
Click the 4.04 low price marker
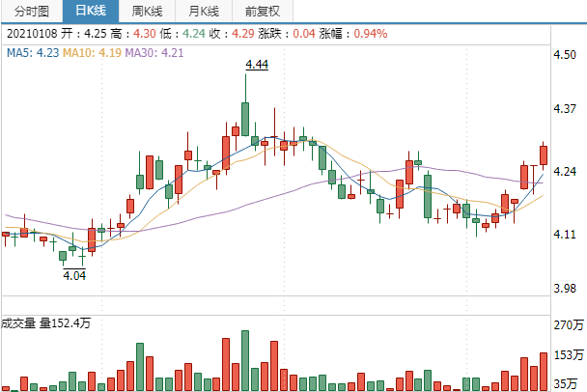[x=74, y=275]
